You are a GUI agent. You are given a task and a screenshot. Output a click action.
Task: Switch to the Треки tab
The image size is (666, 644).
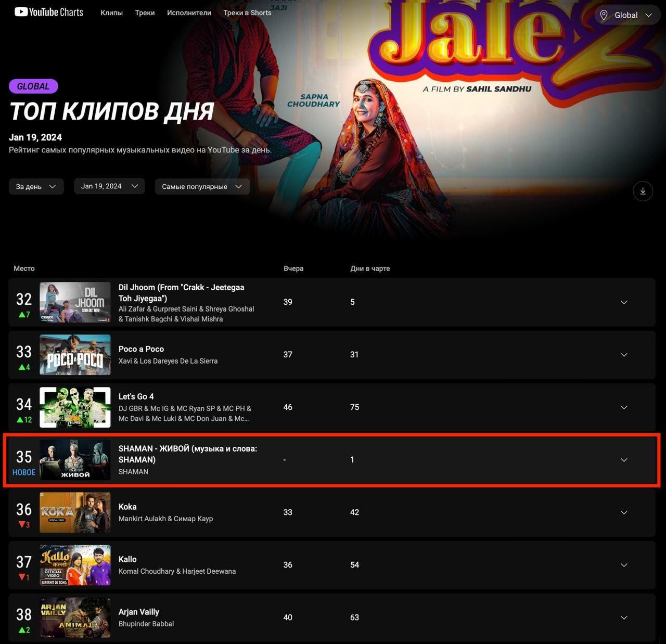tap(145, 12)
